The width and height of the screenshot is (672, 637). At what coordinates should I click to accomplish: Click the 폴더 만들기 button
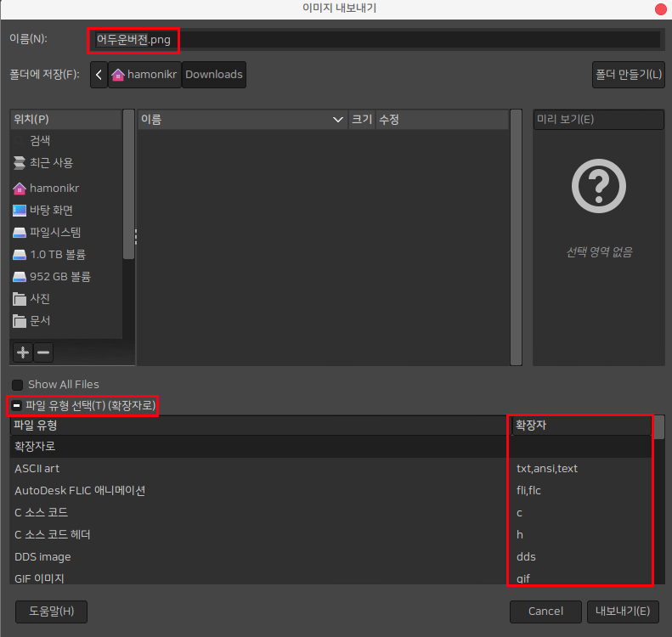pyautogui.click(x=628, y=75)
